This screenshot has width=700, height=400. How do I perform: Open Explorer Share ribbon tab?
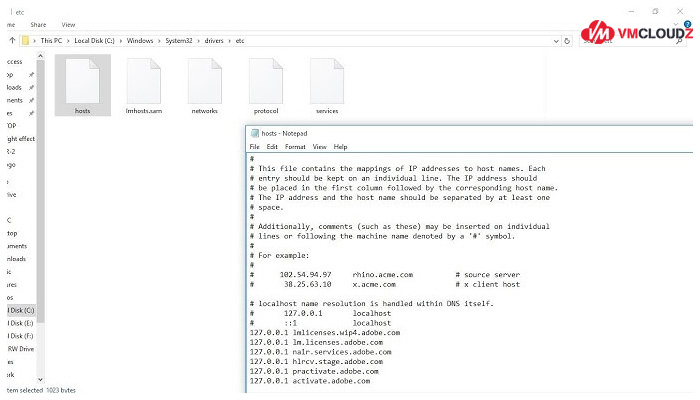[38, 25]
